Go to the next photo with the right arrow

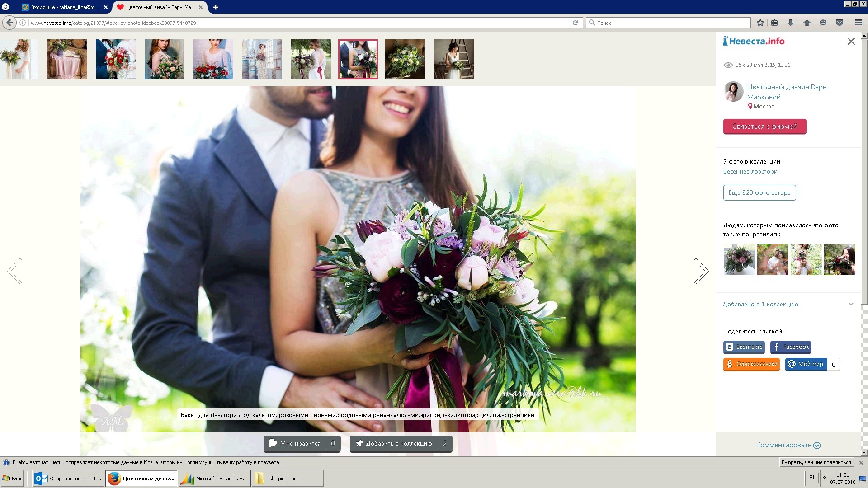[x=701, y=271]
